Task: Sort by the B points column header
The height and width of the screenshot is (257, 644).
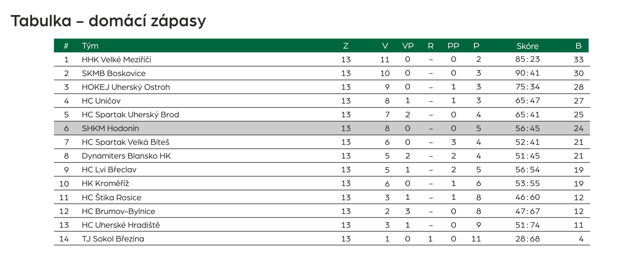Action: tap(578, 46)
